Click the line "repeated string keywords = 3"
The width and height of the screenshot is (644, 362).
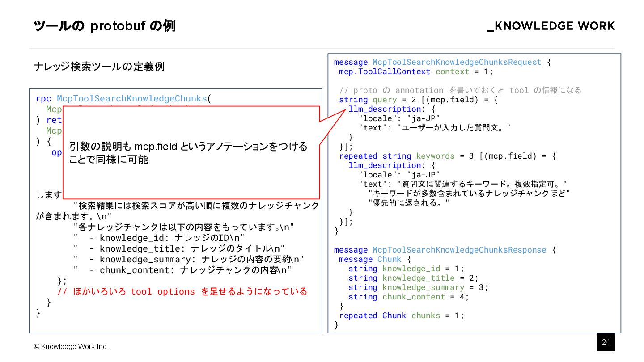click(447, 156)
